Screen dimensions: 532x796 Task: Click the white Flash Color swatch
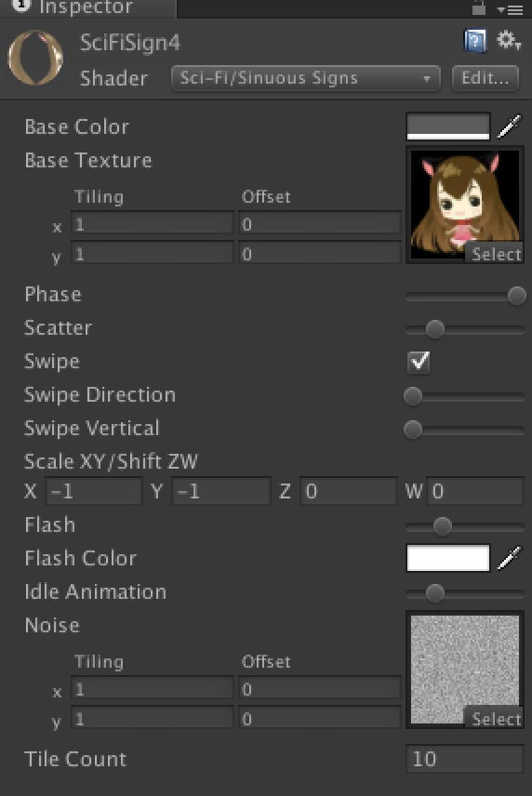[448, 558]
